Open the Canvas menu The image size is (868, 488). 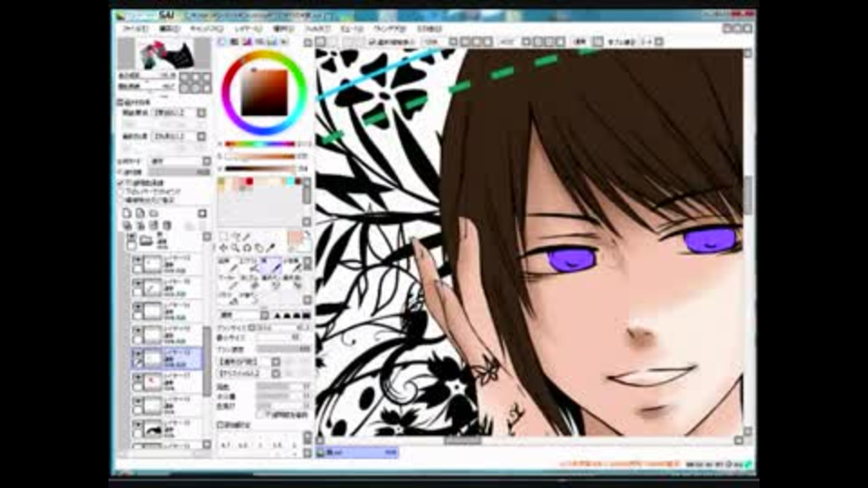(206, 29)
